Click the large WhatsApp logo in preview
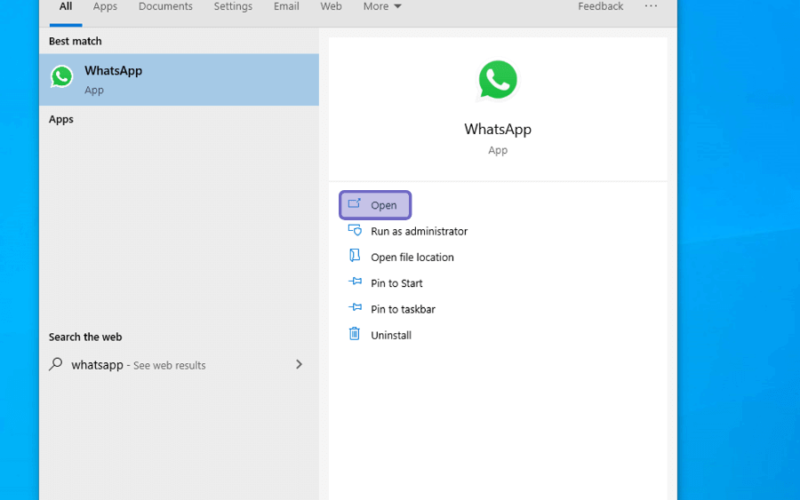Image resolution: width=800 pixels, height=500 pixels. (497, 80)
